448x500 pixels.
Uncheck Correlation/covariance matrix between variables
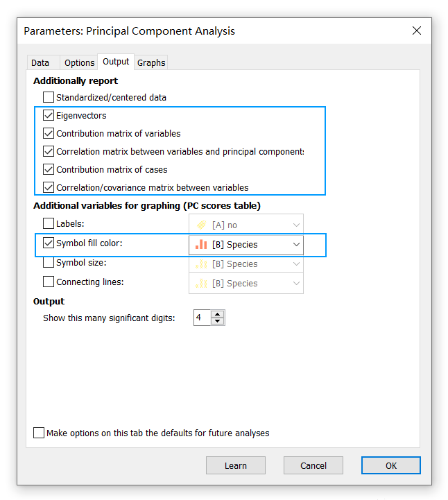coord(49,187)
